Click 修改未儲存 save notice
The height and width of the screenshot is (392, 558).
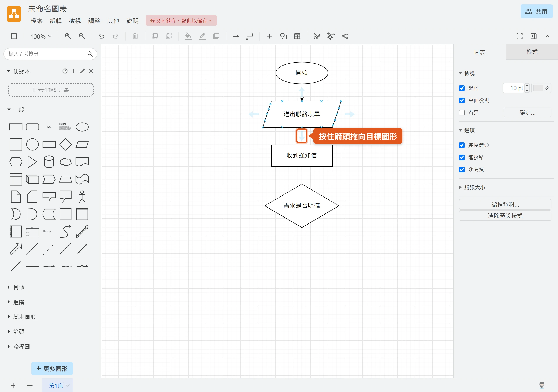[x=181, y=21]
